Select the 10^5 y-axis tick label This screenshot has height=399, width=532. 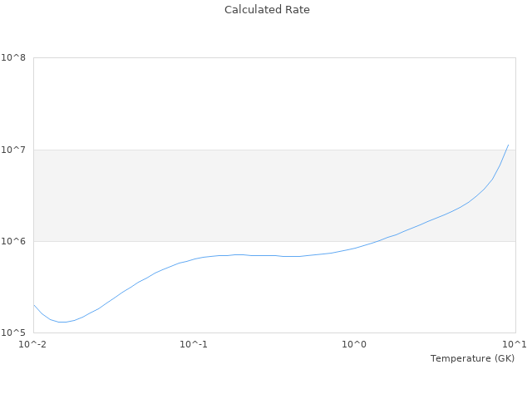[x=13, y=332]
